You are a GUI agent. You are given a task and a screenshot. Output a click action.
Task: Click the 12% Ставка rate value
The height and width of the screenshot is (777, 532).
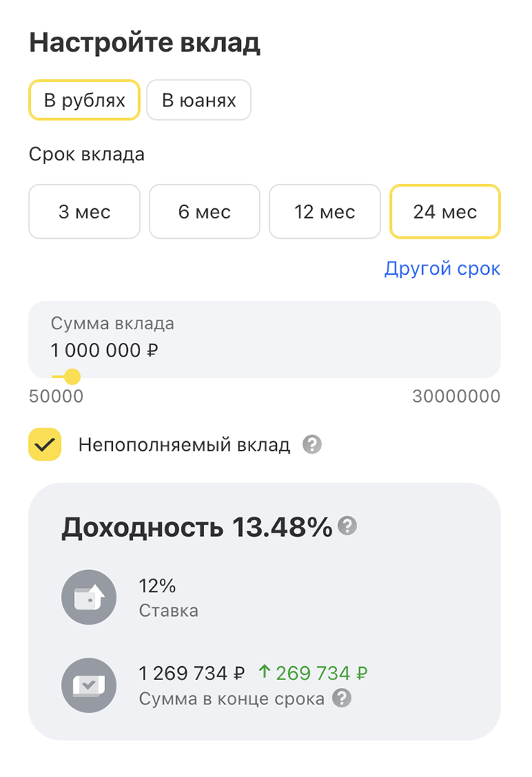157,587
